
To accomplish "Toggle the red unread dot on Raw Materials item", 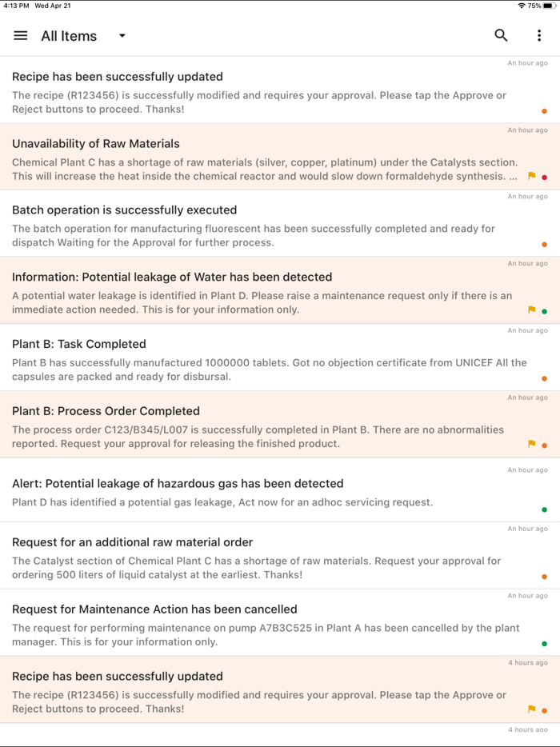I will [x=545, y=177].
